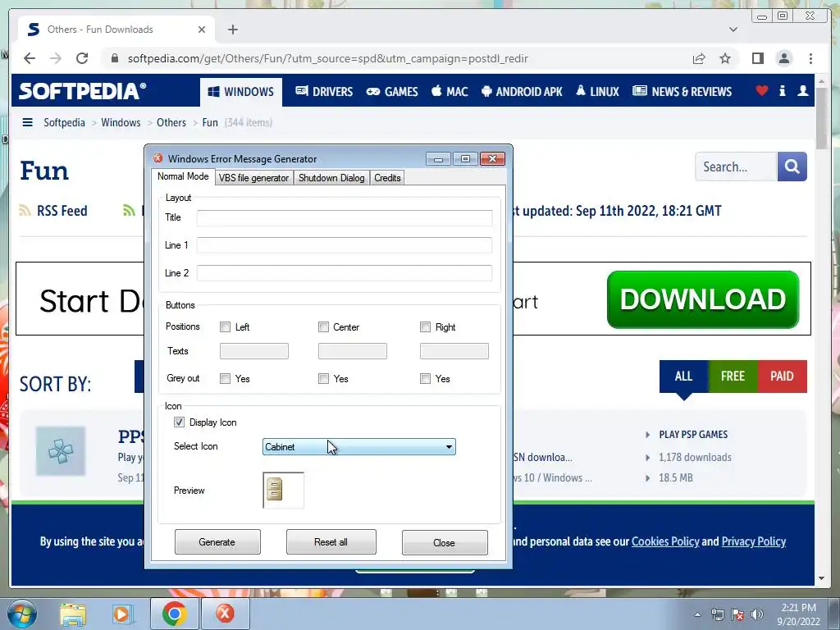Switch to the VBS file generator tab
The width and height of the screenshot is (840, 630).
coord(253,178)
